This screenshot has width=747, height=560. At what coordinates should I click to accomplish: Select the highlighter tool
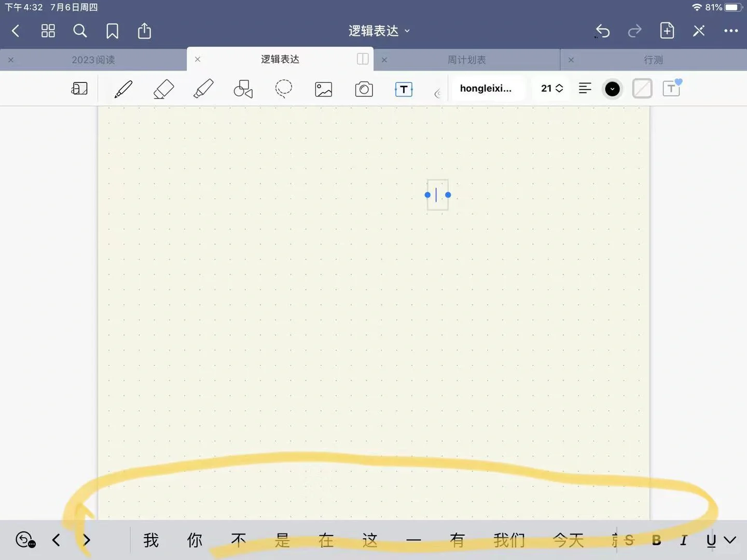pyautogui.click(x=203, y=89)
